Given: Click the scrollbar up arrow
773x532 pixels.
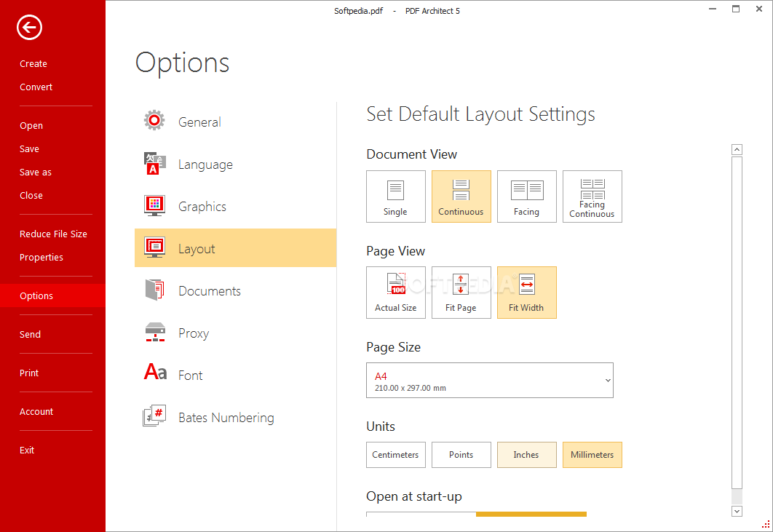Looking at the screenshot, I should click(x=737, y=149).
